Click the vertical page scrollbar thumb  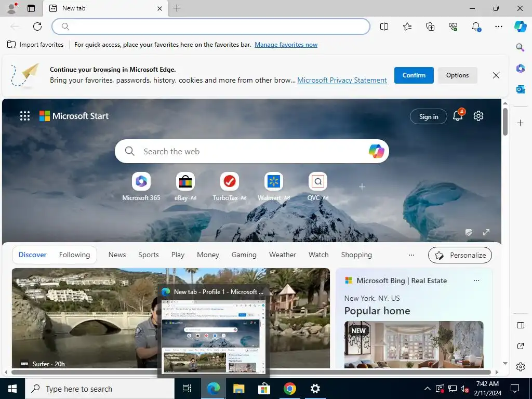(x=505, y=121)
